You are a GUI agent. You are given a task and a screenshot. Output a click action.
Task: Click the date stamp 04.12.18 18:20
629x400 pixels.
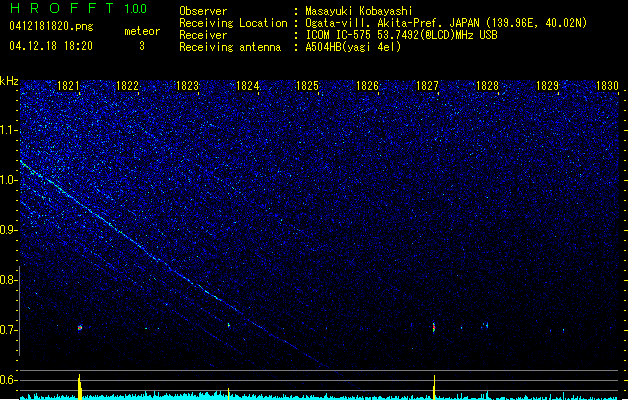click(x=51, y=46)
